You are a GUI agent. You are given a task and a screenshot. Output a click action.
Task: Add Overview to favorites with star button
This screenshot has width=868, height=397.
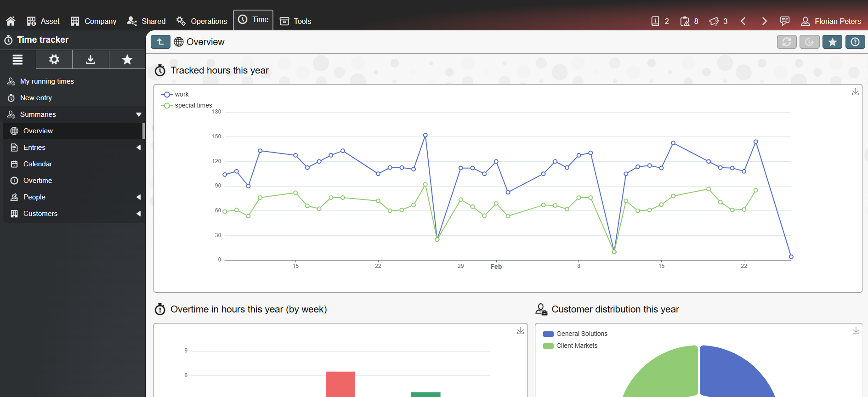(832, 42)
